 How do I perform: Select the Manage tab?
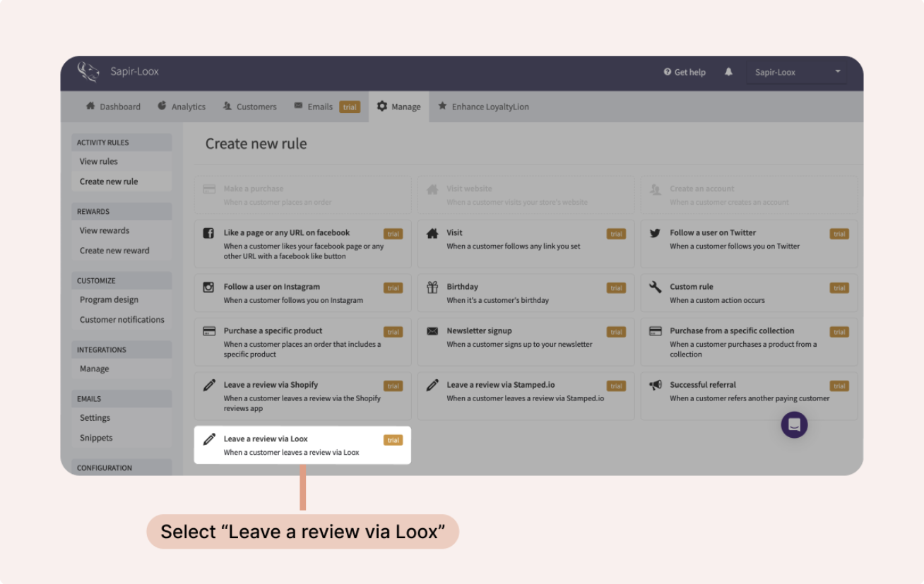[x=398, y=107]
